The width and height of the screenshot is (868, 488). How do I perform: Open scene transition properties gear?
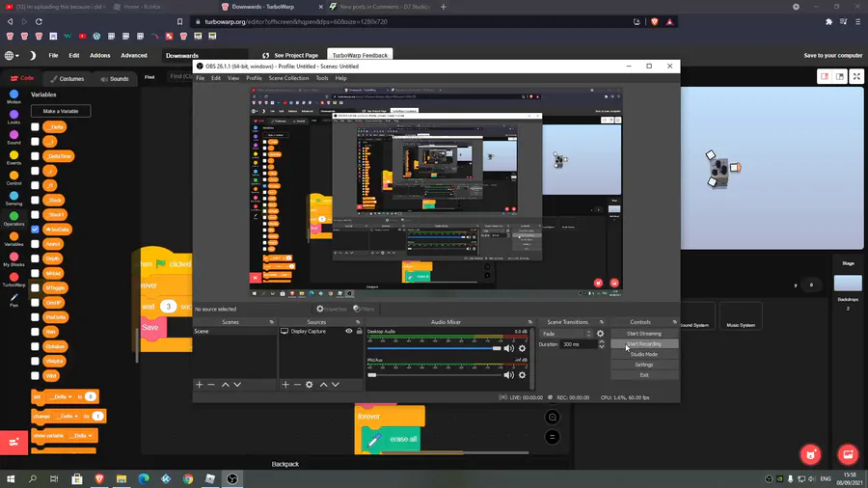(x=600, y=334)
